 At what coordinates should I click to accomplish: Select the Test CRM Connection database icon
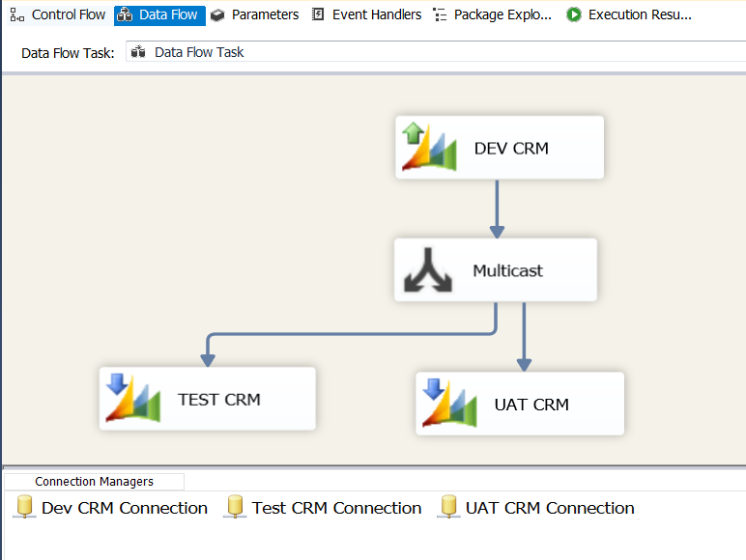tap(235, 508)
